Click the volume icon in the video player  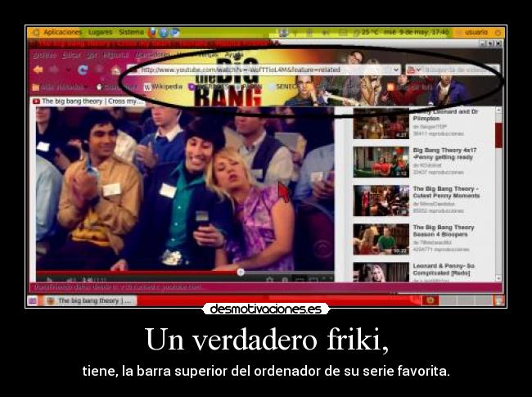tap(71, 280)
